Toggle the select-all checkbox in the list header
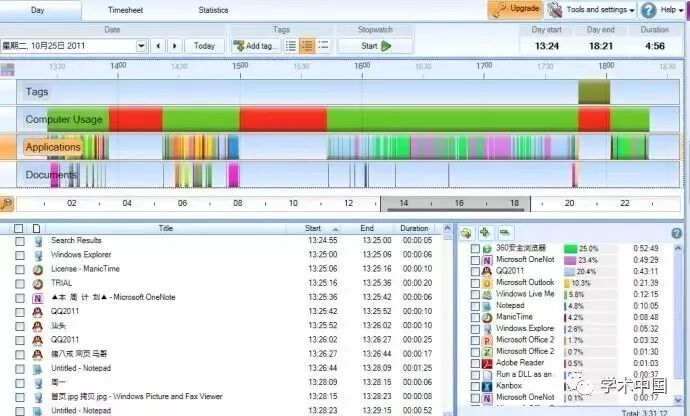This screenshot has height=416, width=690. [x=18, y=228]
